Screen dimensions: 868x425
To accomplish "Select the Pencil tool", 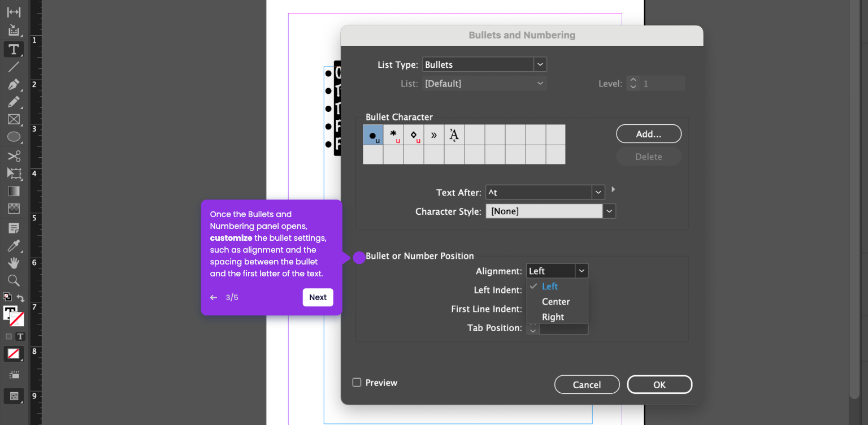I will point(14,102).
